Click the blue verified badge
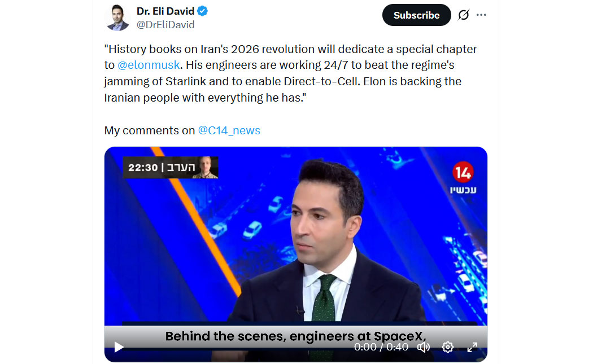593x364 pixels. (x=202, y=11)
